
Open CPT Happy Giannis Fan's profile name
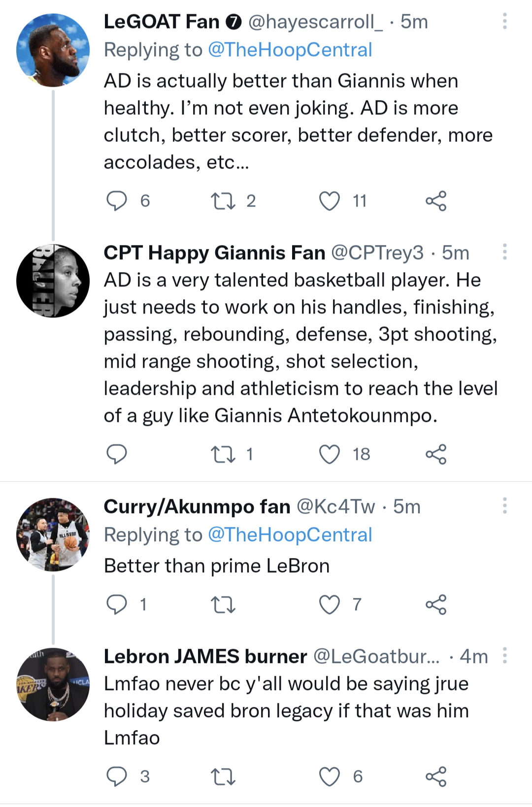click(x=214, y=253)
